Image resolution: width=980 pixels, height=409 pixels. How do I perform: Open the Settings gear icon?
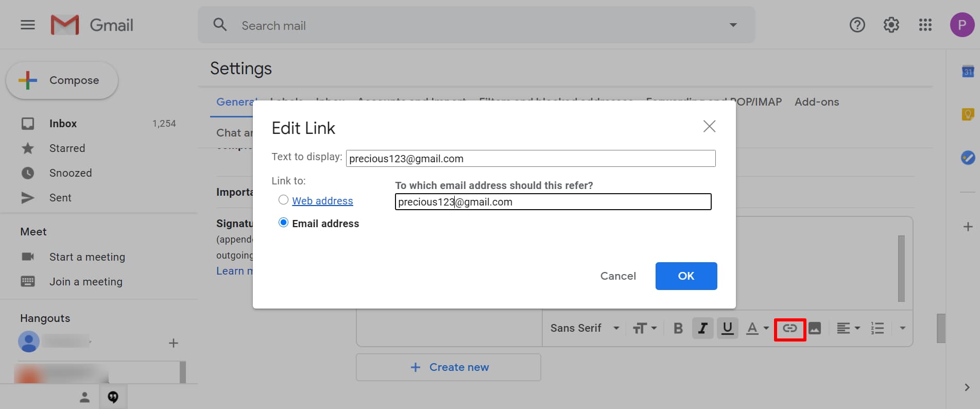(891, 25)
